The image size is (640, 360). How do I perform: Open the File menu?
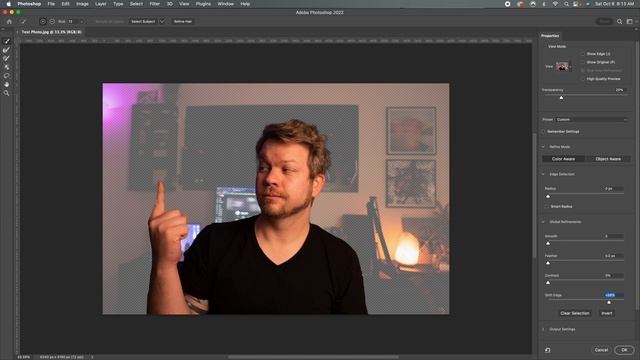tap(51, 4)
